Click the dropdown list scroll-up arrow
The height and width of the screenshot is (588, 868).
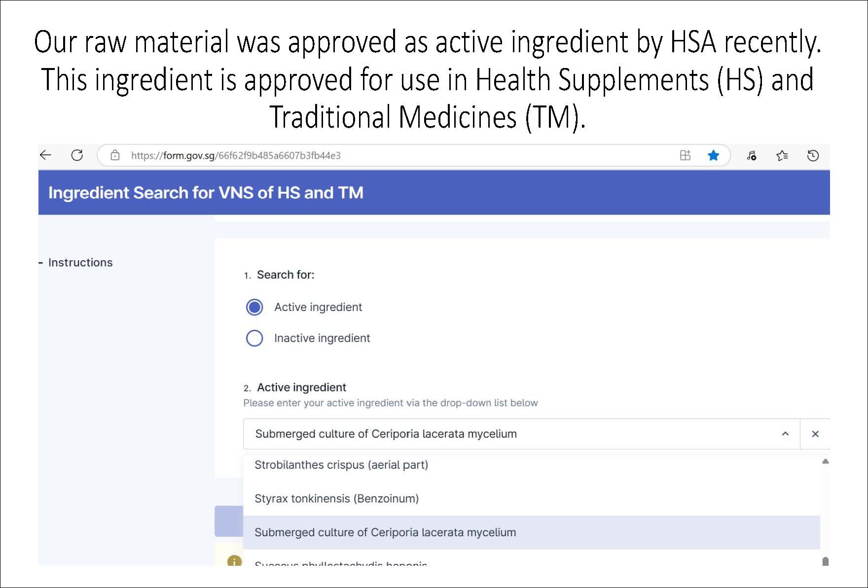[x=825, y=462]
